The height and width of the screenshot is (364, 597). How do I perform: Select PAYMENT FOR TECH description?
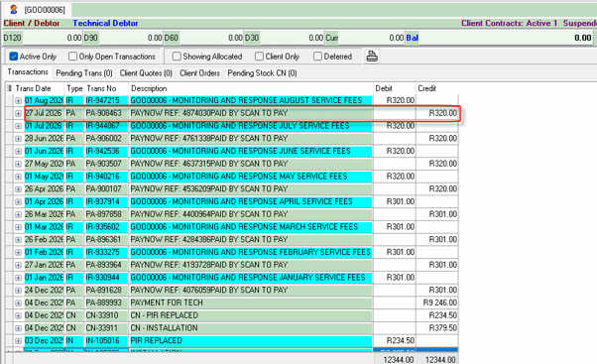tap(167, 303)
